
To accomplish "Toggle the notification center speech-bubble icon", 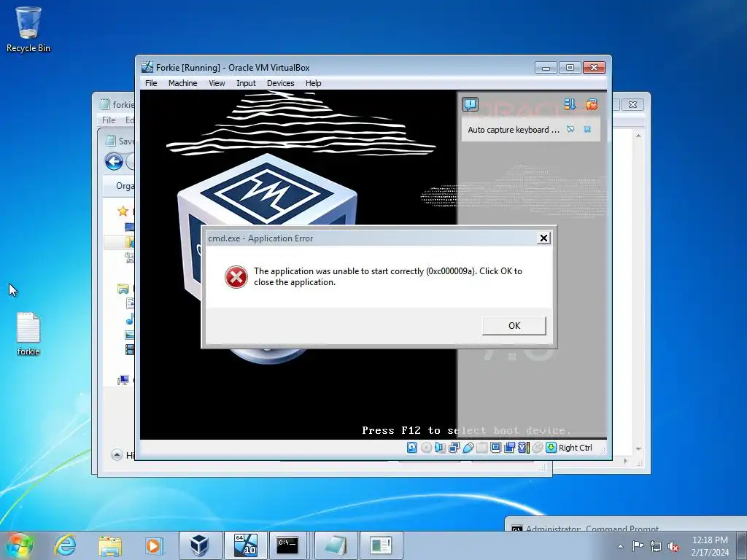I will (471, 104).
